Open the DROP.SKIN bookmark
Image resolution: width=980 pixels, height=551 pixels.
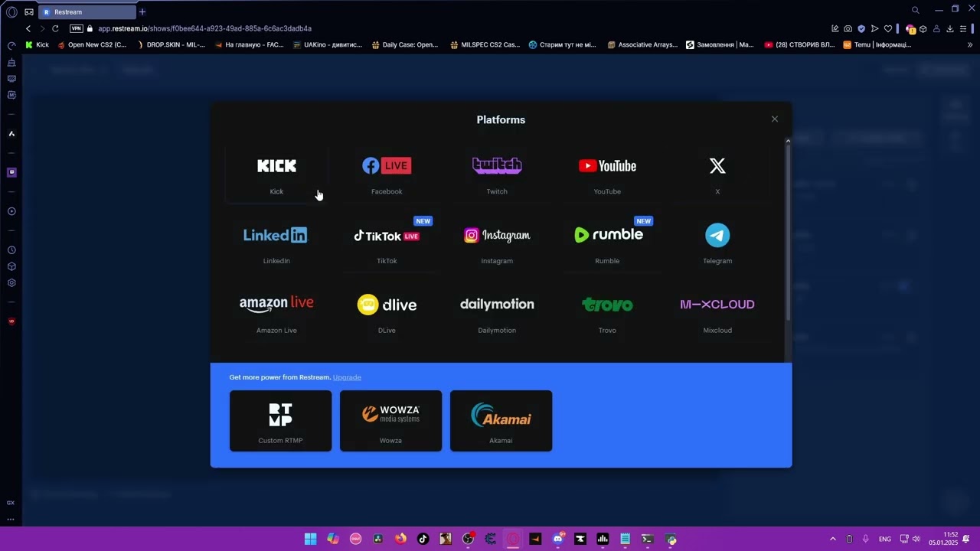pyautogui.click(x=171, y=45)
